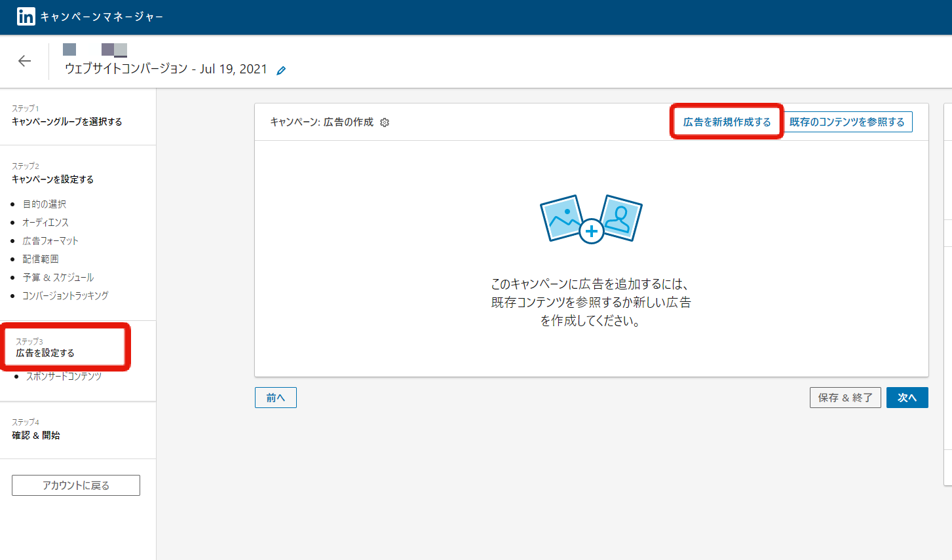Click the アカウントに戻る button

(76, 485)
